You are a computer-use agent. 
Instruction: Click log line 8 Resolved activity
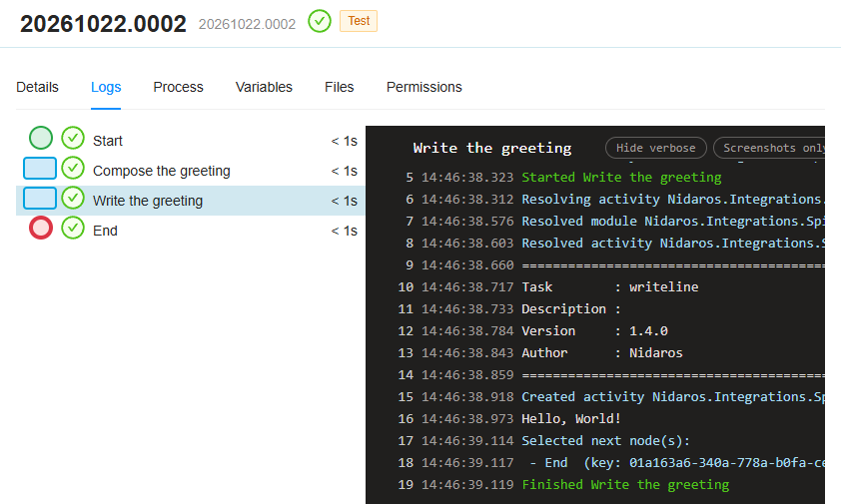[673, 243]
